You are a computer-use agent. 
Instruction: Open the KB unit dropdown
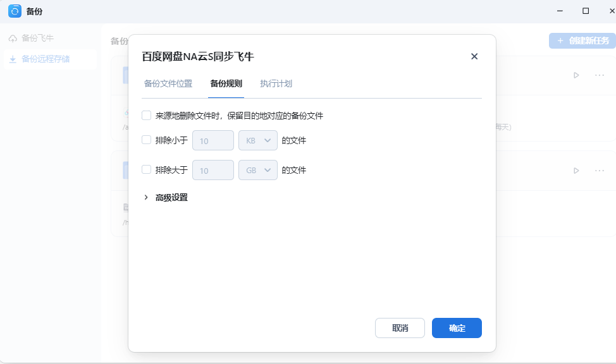[x=257, y=140]
